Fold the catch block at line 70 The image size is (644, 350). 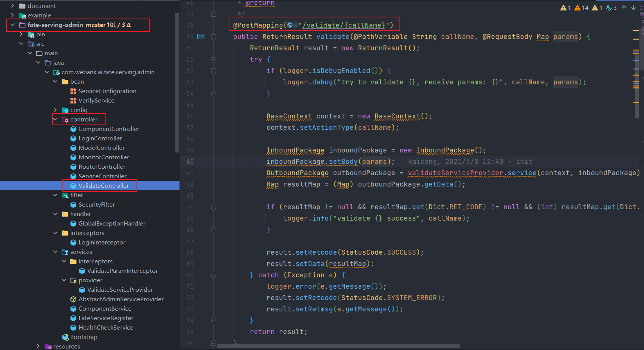click(x=214, y=275)
